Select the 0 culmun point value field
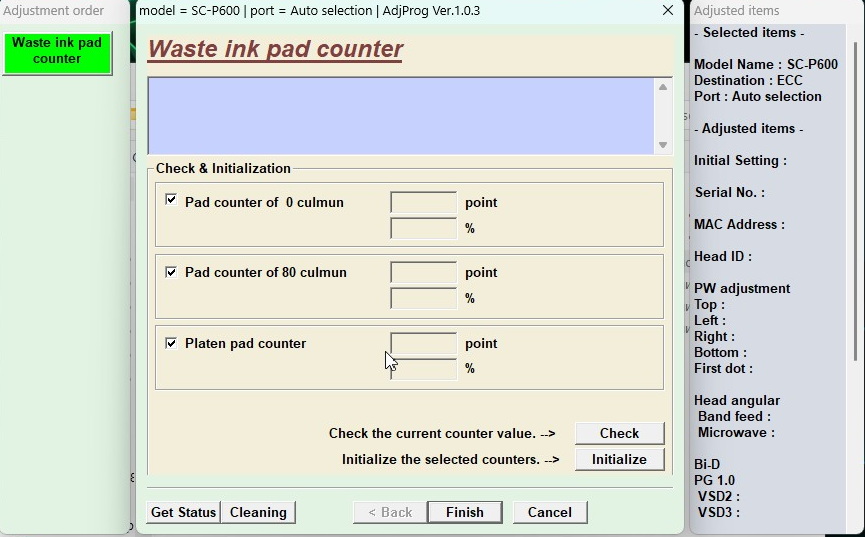865x537 pixels. [423, 203]
